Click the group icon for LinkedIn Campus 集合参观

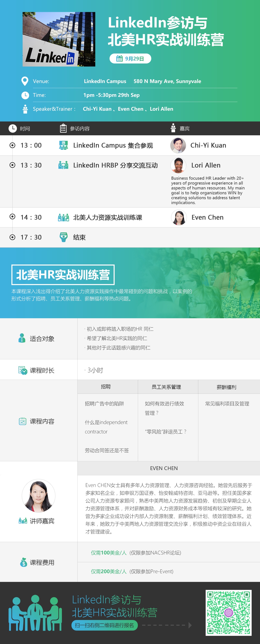pos(63,145)
